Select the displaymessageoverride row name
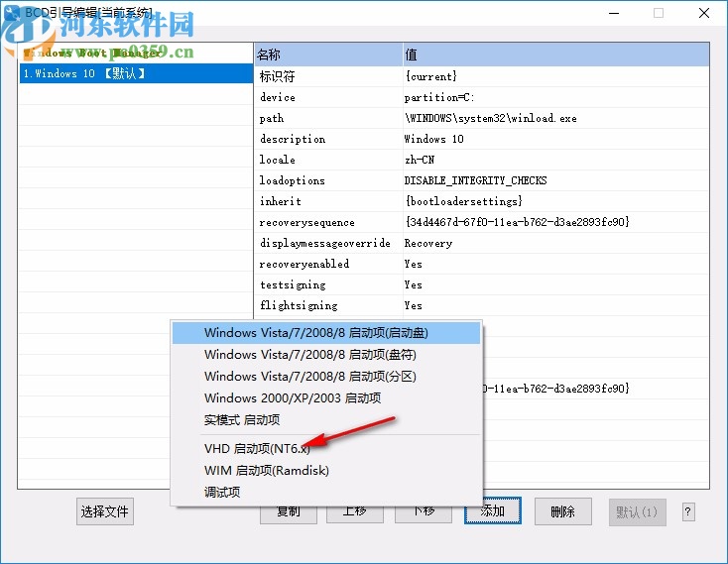The image size is (728, 564). (325, 243)
